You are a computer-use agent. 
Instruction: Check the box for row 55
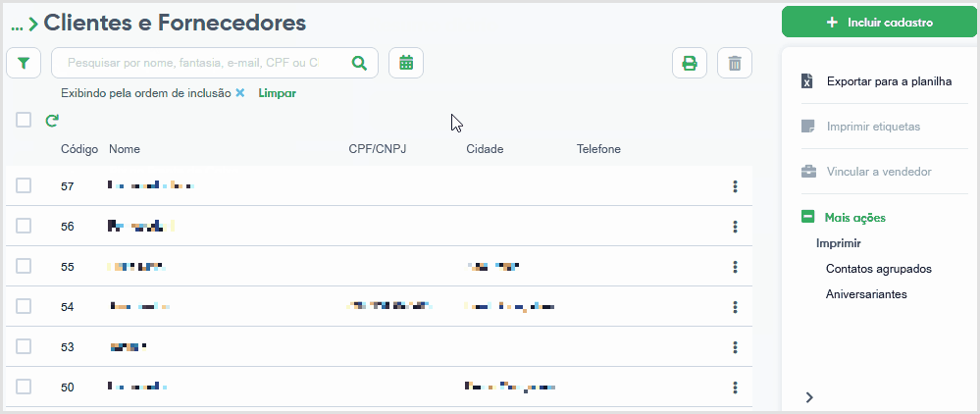24,267
